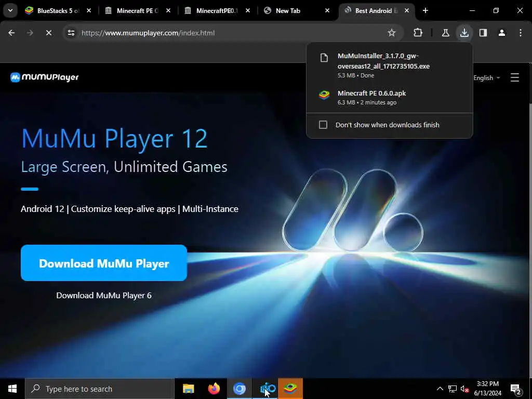The width and height of the screenshot is (532, 399).
Task: Open the notification center icon
Action: [x=516, y=389]
